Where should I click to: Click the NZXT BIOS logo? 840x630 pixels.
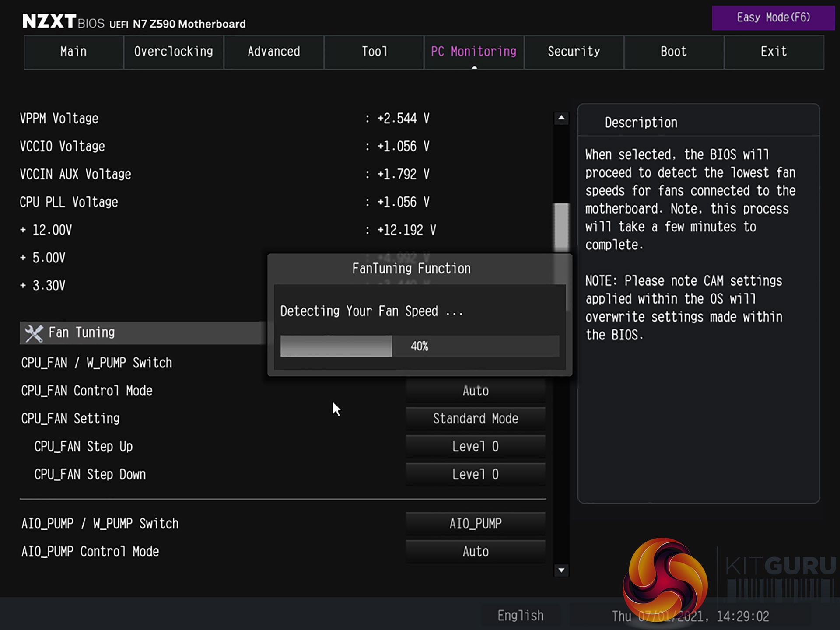pyautogui.click(x=63, y=22)
